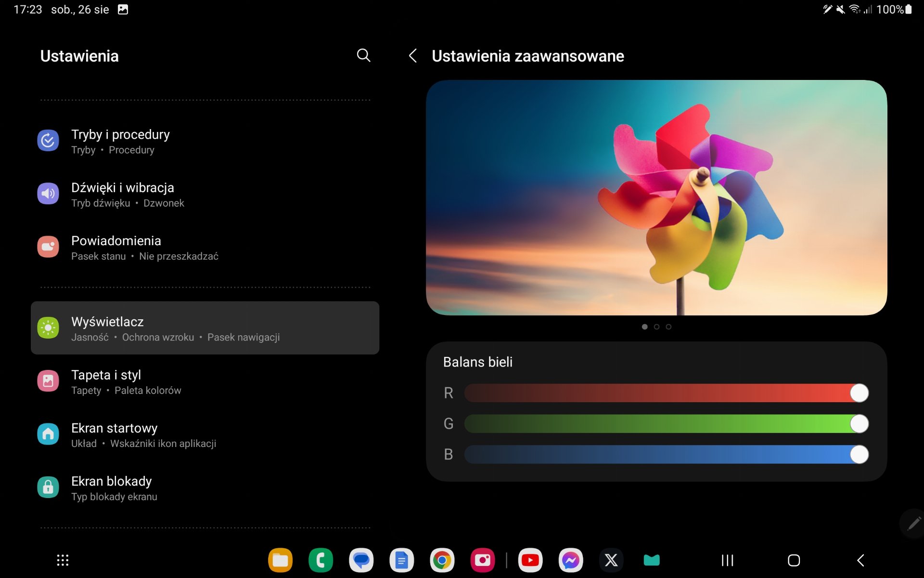Open Tryby i procedury icon
This screenshot has width=924, height=578.
pos(48,141)
